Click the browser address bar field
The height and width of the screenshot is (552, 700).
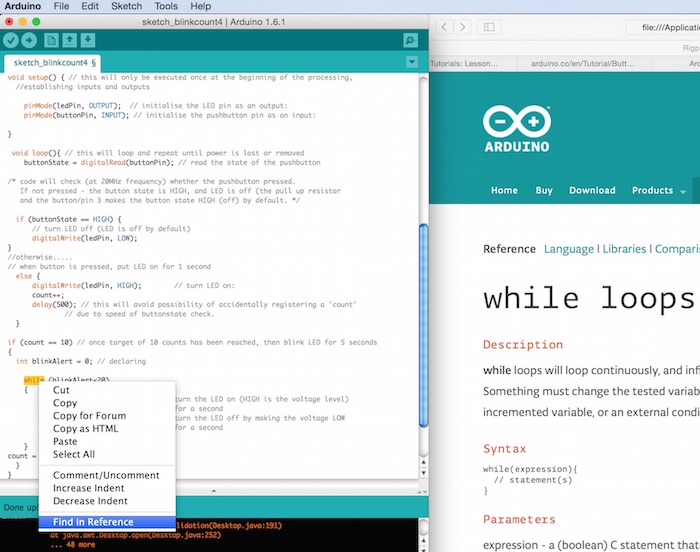point(663,27)
